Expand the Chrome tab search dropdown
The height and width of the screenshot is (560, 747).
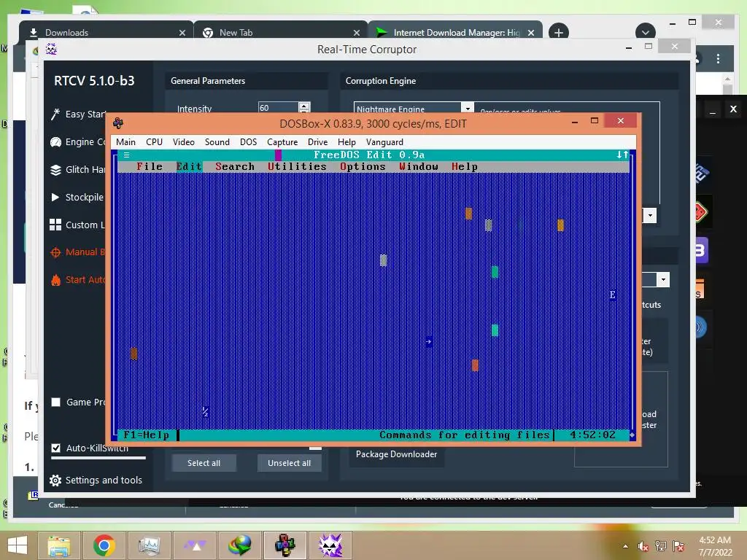[645, 32]
